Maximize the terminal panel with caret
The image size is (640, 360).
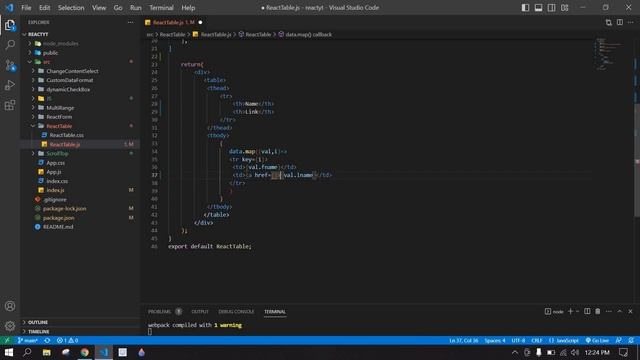pos(620,311)
